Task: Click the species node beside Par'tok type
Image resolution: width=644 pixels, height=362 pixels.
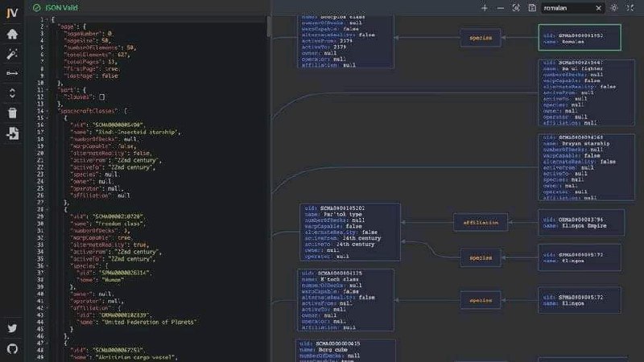Action: [481, 257]
